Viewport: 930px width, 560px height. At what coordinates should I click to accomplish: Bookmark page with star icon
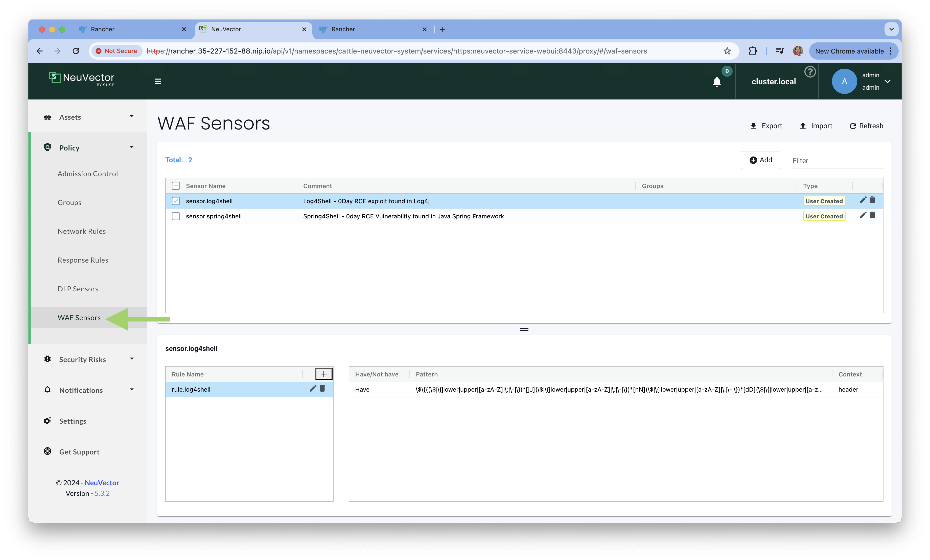[727, 51]
